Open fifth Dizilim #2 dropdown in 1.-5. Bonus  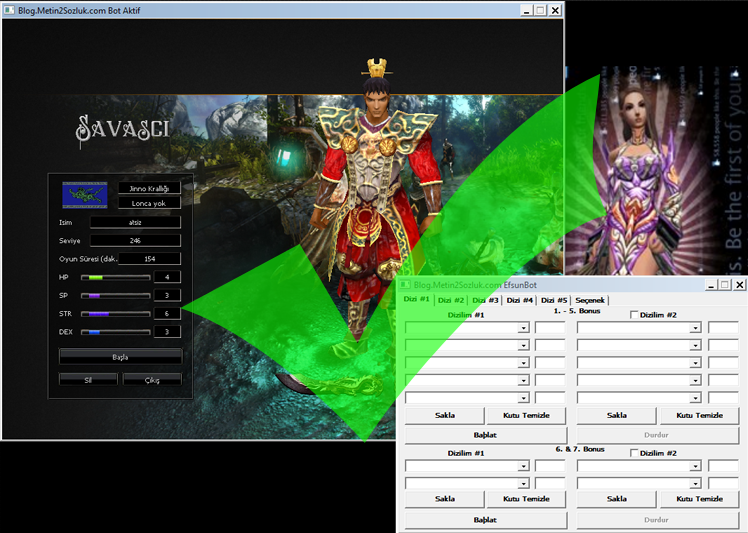pyautogui.click(x=695, y=397)
